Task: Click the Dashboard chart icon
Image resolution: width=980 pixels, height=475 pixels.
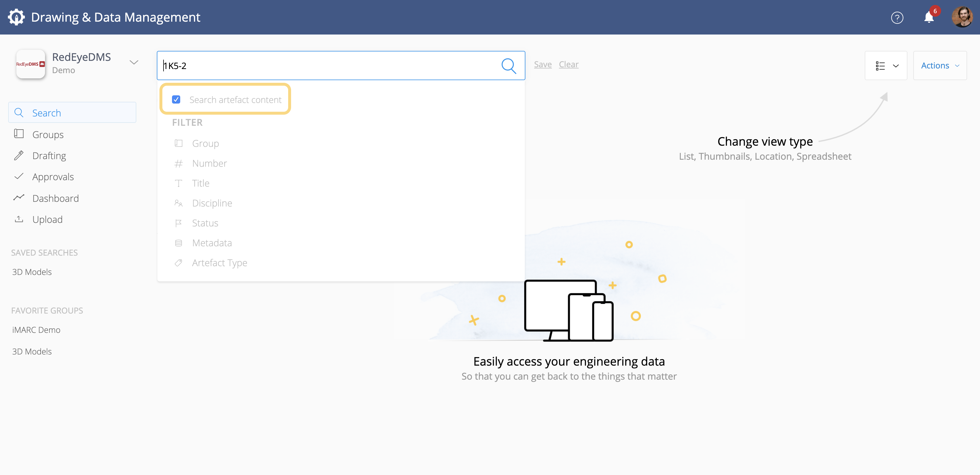Action: click(19, 197)
